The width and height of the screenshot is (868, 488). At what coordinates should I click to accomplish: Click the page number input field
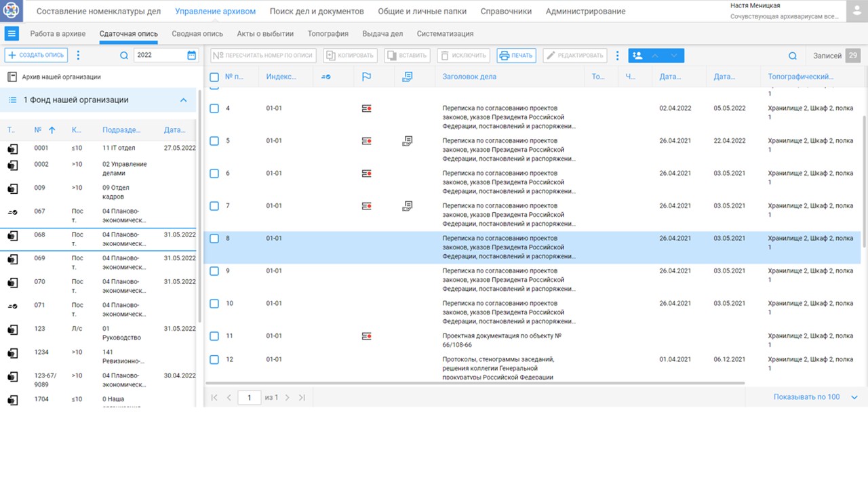click(249, 397)
